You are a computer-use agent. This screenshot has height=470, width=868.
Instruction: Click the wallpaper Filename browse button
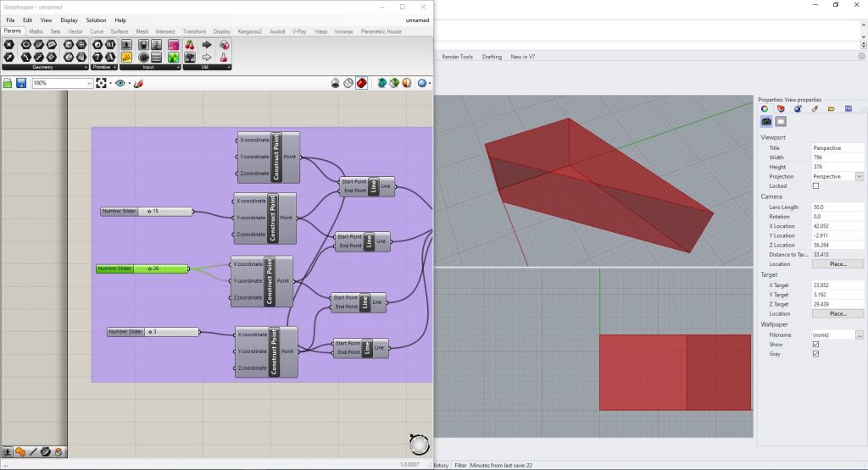coord(859,335)
